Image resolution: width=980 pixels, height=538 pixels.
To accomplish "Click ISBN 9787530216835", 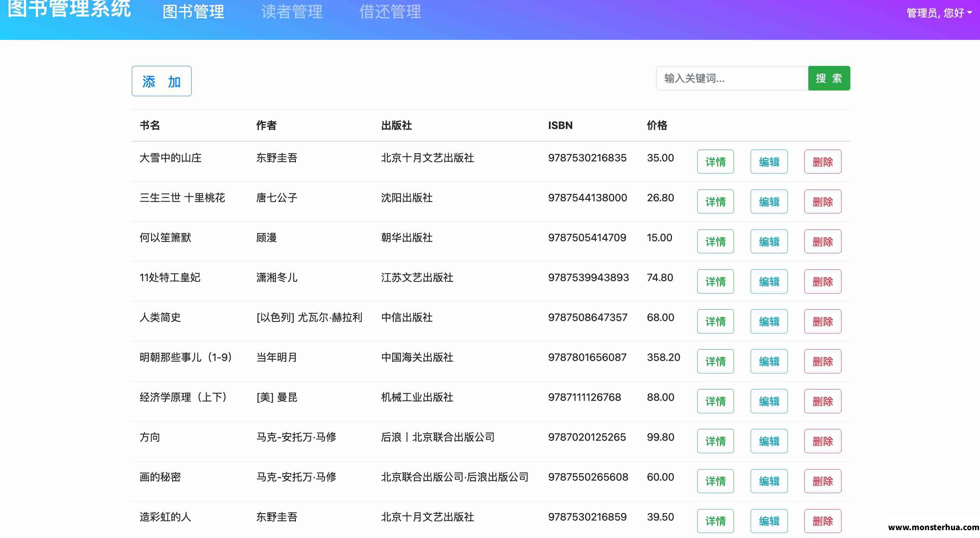I will pos(587,157).
